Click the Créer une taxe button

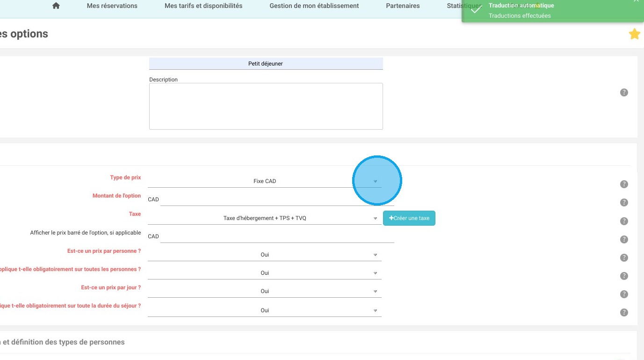[x=409, y=218]
